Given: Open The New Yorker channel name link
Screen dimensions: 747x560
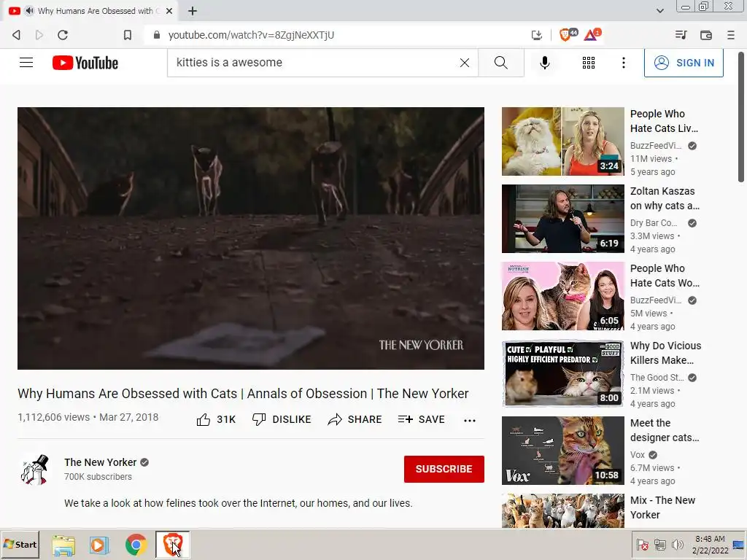Looking at the screenshot, I should pyautogui.click(x=100, y=462).
